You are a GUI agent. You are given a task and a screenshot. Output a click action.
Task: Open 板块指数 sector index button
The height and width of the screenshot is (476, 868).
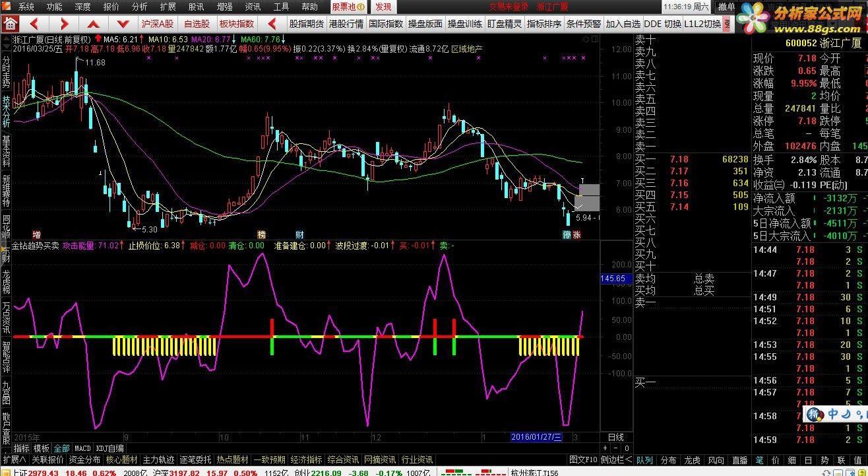click(x=236, y=24)
